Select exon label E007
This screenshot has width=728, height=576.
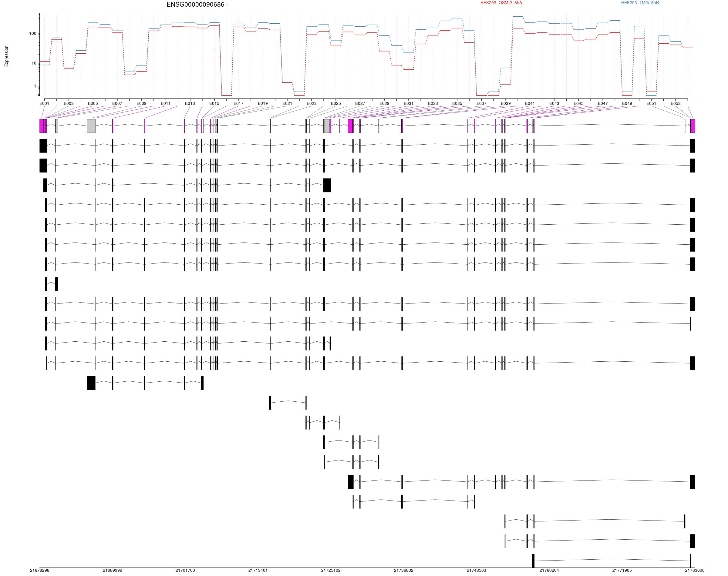click(x=117, y=104)
